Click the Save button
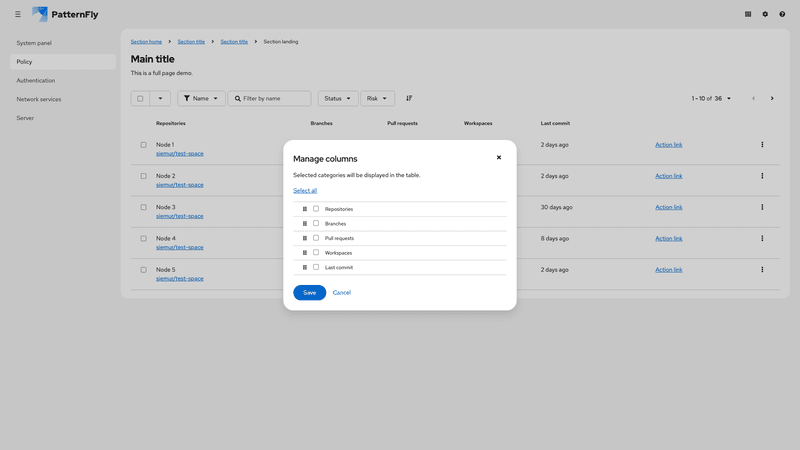Viewport: 800px width, 450px height. pos(309,292)
